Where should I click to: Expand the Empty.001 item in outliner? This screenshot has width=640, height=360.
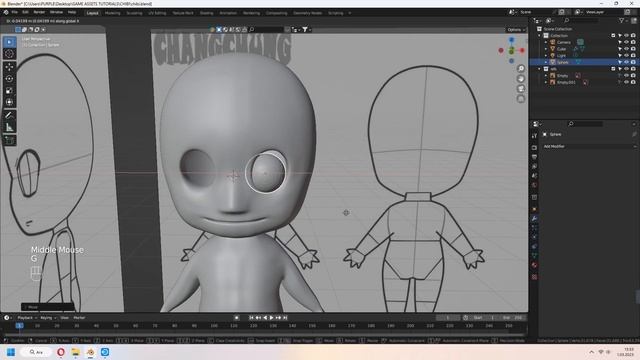tap(546, 82)
